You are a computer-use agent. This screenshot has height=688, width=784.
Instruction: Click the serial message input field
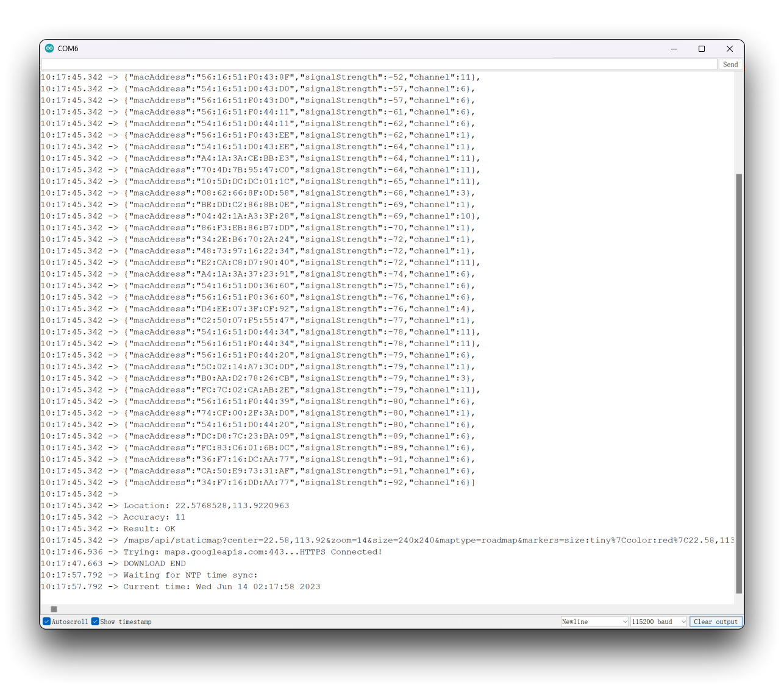[x=379, y=65]
